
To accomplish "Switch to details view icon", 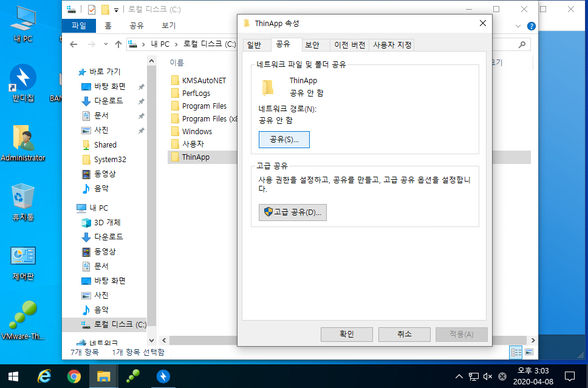I will (x=516, y=352).
